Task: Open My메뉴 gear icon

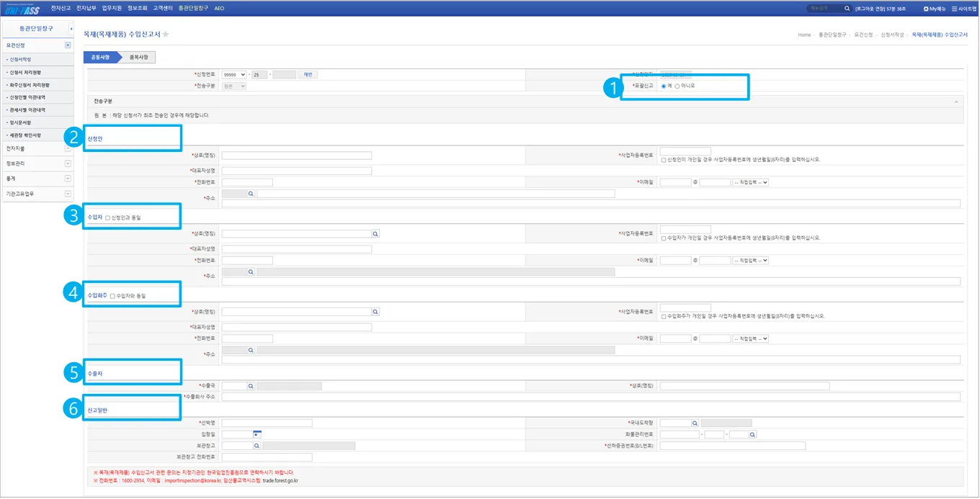Action: pos(926,9)
